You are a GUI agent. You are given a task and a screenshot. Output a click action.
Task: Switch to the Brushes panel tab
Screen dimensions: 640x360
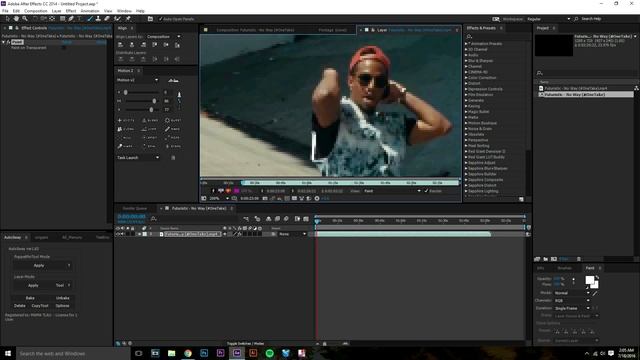coord(564,268)
